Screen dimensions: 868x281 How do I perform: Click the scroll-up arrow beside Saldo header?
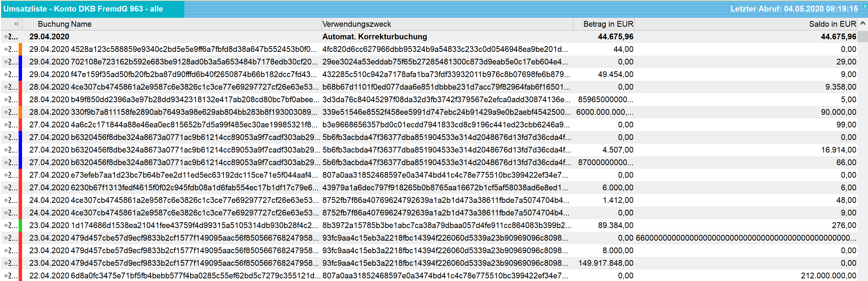(x=862, y=24)
